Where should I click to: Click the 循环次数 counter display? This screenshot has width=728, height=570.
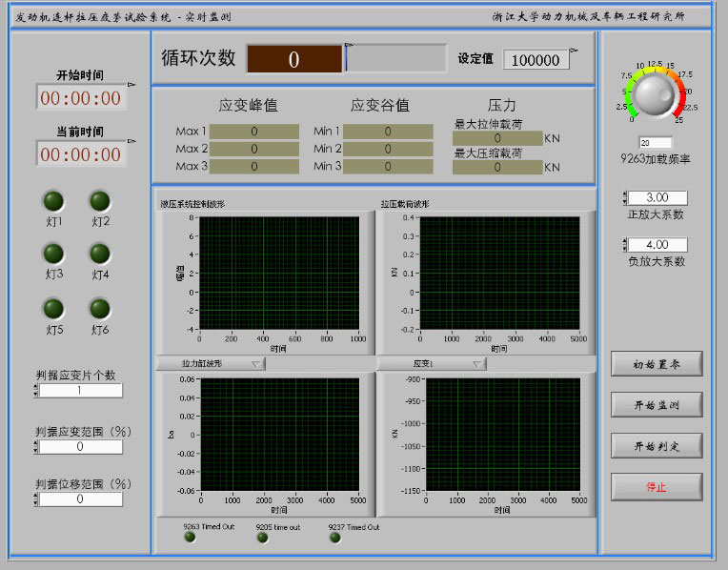294,58
